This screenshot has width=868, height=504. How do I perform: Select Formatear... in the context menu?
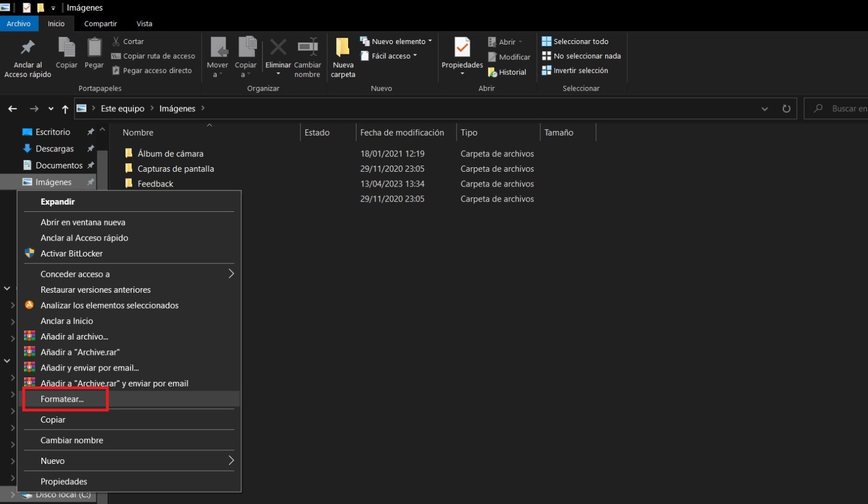coord(62,399)
